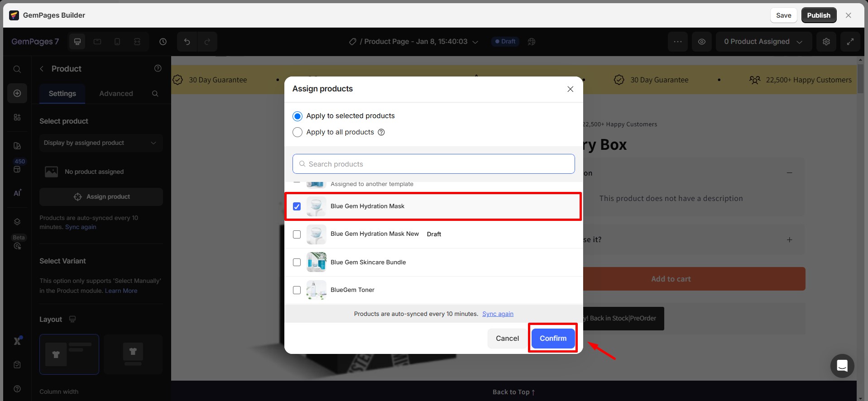Click the Search products field
Screen dimensions: 868x401
tap(433, 164)
